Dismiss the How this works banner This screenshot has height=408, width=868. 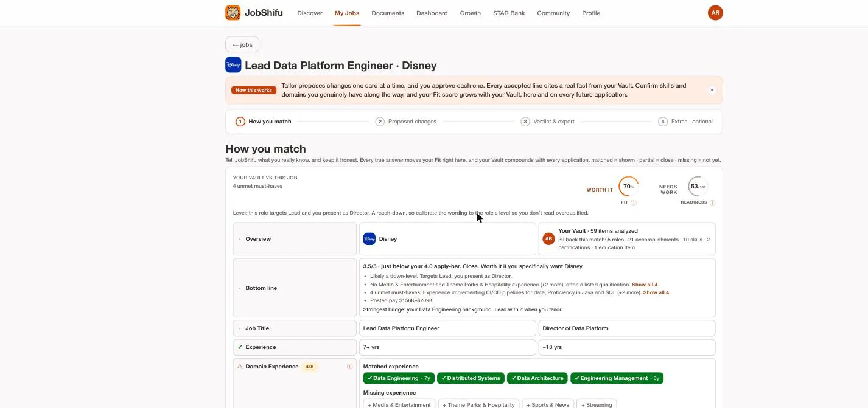coord(712,90)
